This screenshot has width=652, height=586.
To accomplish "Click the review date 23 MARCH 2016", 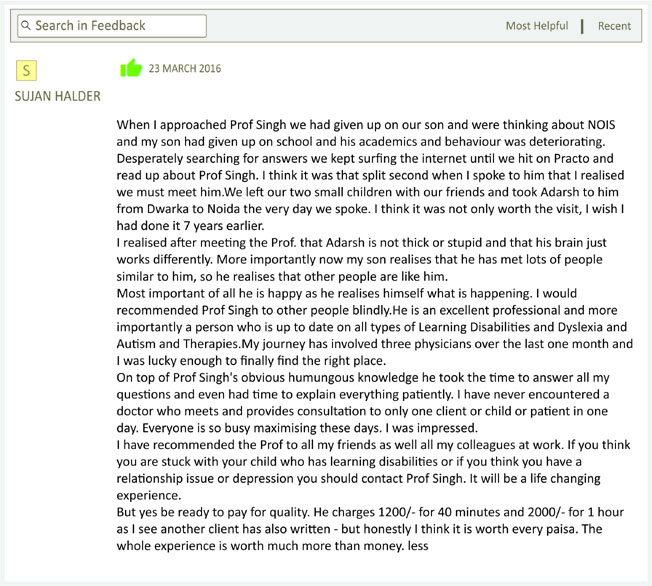I will tap(185, 68).
